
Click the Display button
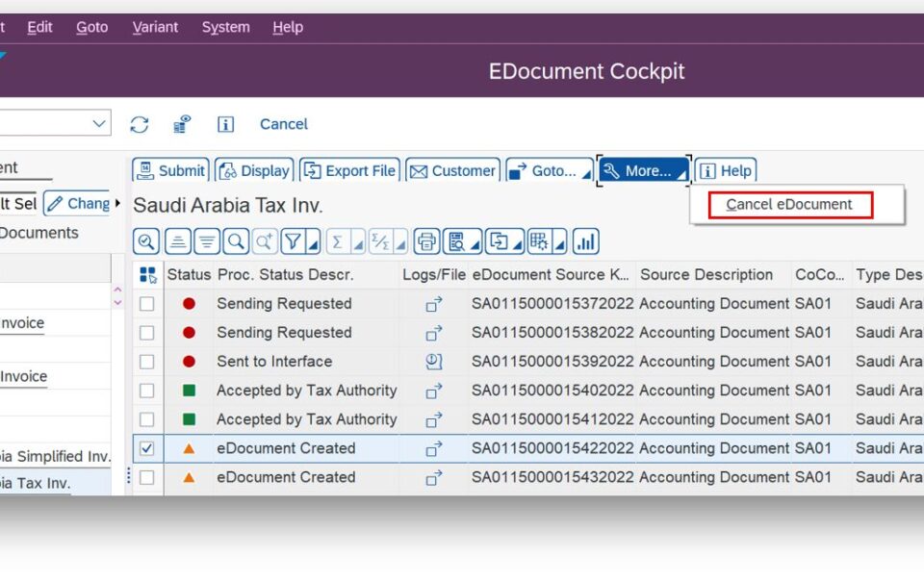click(x=254, y=170)
